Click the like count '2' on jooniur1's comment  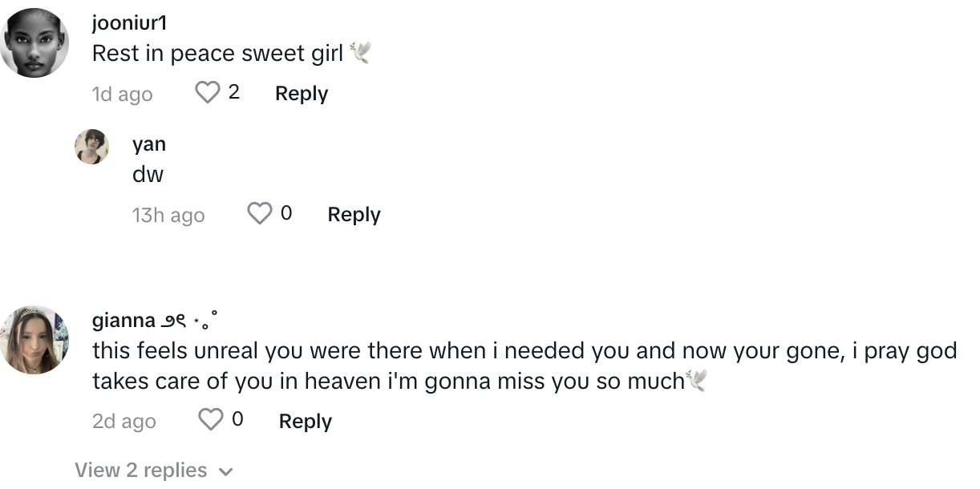tap(233, 93)
